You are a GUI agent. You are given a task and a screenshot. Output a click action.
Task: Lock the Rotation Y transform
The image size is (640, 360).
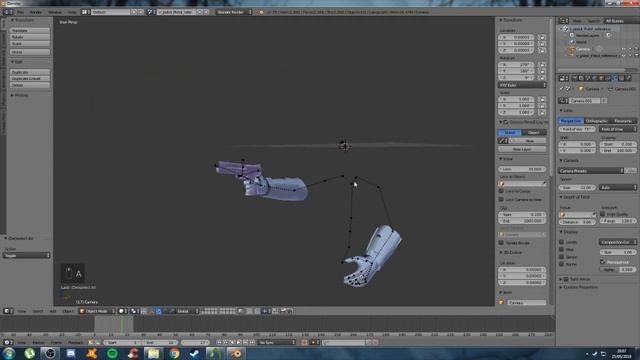(x=542, y=71)
